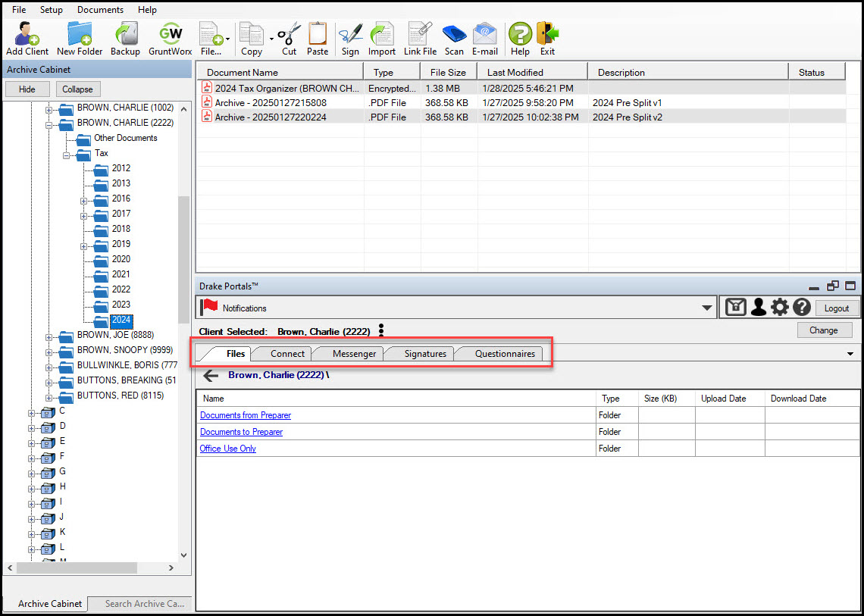The height and width of the screenshot is (616, 864).
Task: Select the Cut scissors icon
Action: click(x=289, y=39)
